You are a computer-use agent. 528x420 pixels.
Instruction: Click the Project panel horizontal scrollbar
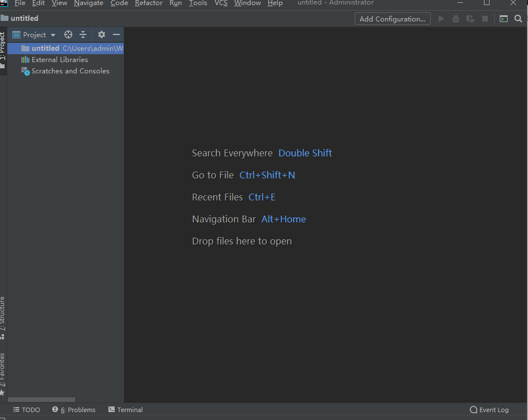[x=41, y=400]
